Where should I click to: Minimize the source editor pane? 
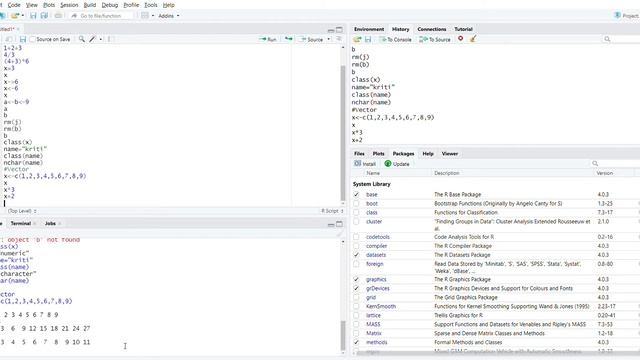tap(331, 30)
